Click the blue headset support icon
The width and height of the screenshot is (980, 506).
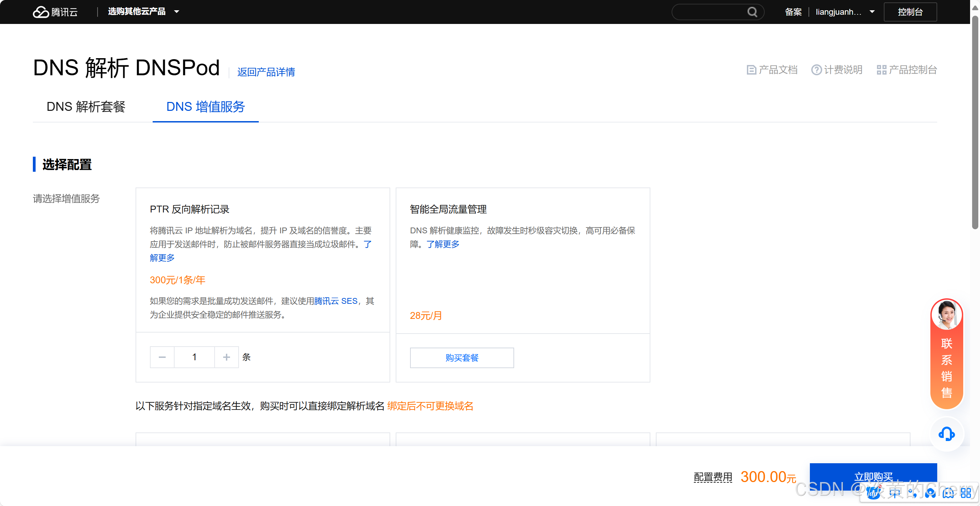(x=946, y=434)
